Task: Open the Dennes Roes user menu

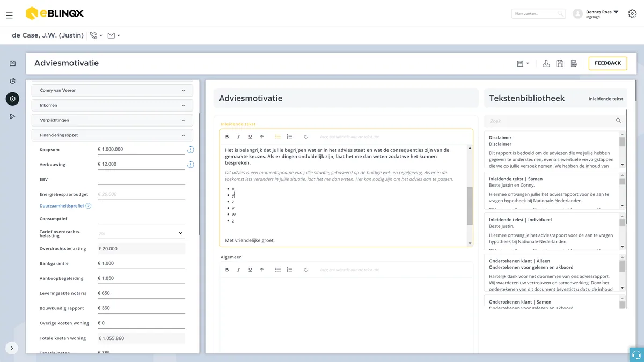Action: click(x=596, y=14)
